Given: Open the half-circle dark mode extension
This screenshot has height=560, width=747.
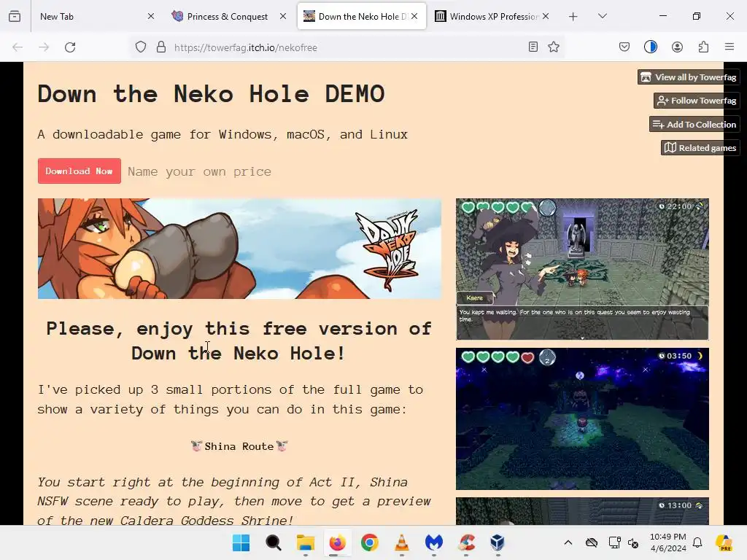Looking at the screenshot, I should [651, 47].
